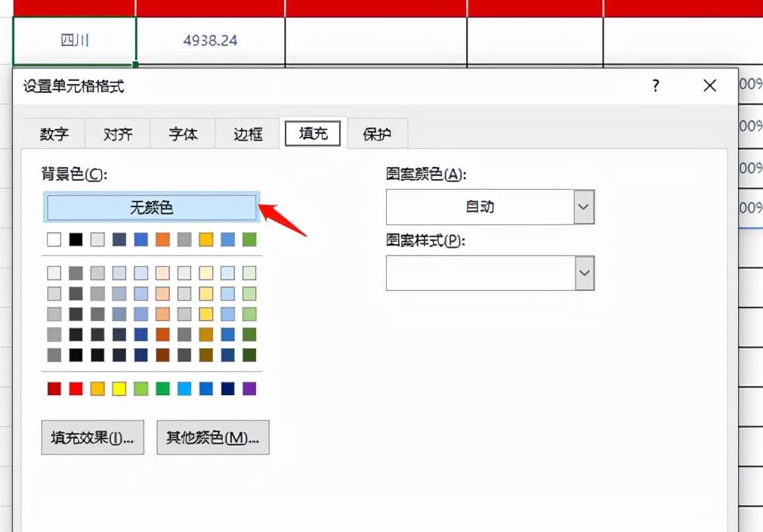Switch to the 保护 (Protection) tab
Viewport: 763px width, 532px height.
pos(377,134)
